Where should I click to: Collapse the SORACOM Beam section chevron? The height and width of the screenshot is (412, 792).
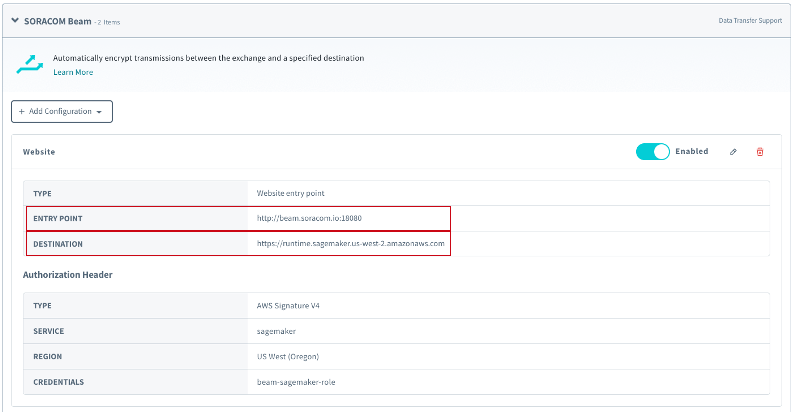pos(15,21)
